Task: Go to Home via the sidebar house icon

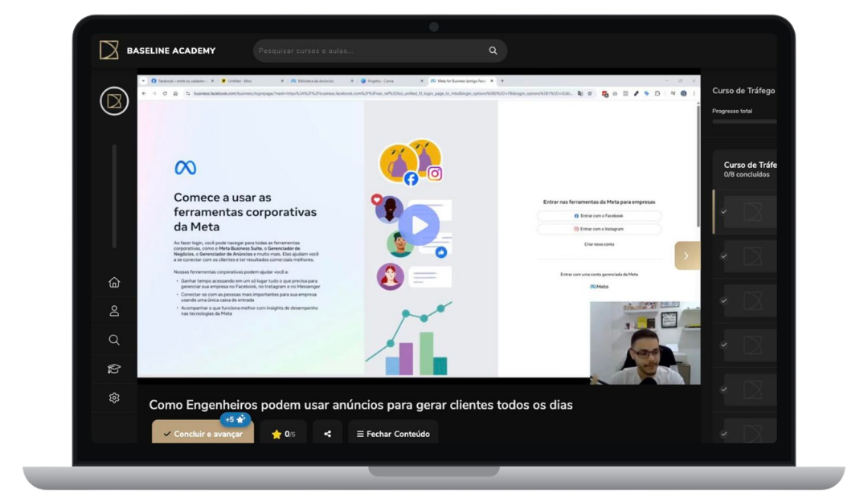Action: 114,283
